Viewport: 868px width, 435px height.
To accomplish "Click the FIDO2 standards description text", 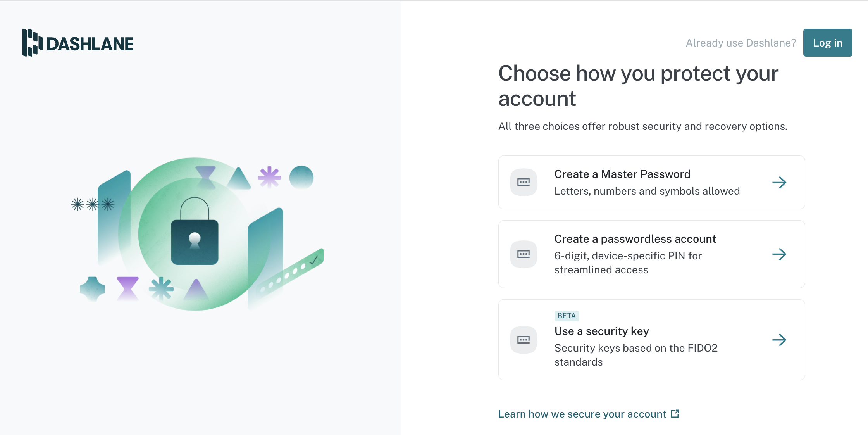I will [x=636, y=355].
